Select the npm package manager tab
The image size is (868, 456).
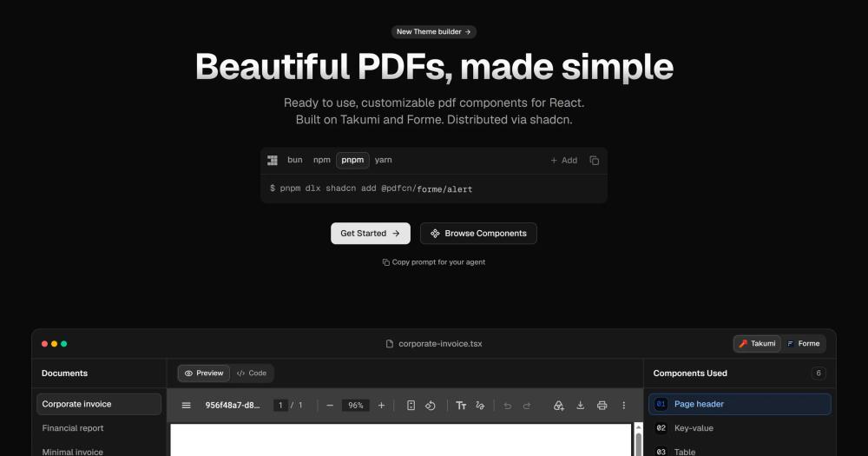[322, 160]
